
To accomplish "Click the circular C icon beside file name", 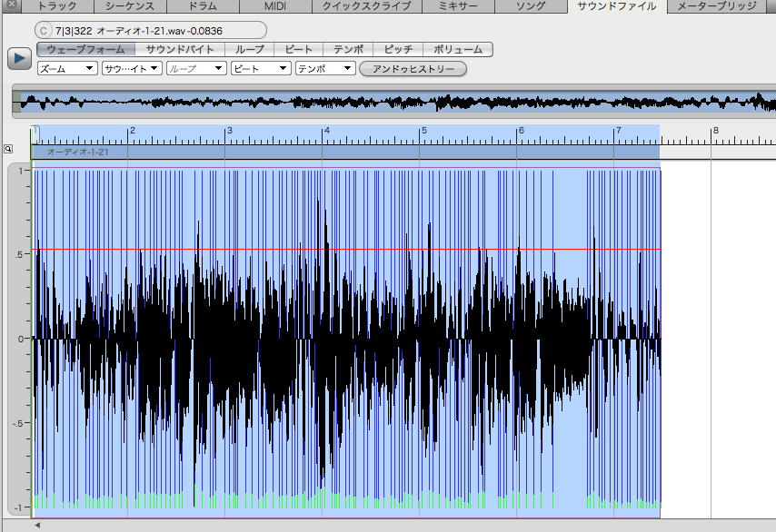I will [x=44, y=31].
